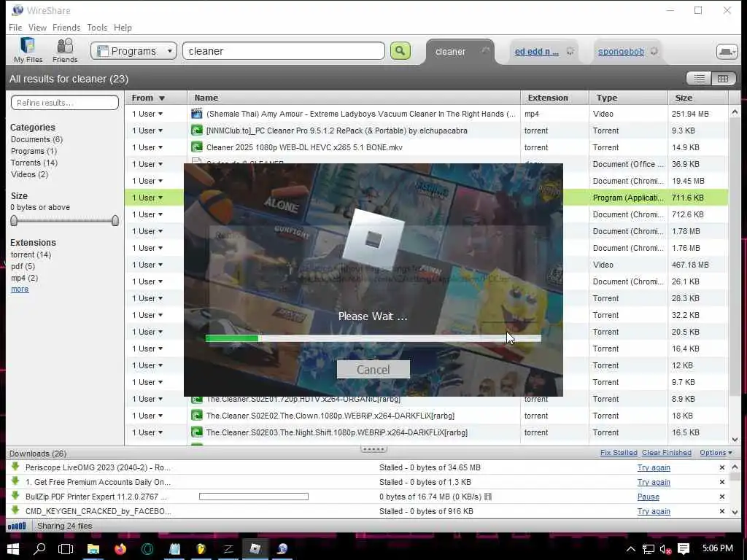747x560 pixels.
Task: Remove BullZip PDF Printer download with X
Action: (721, 497)
